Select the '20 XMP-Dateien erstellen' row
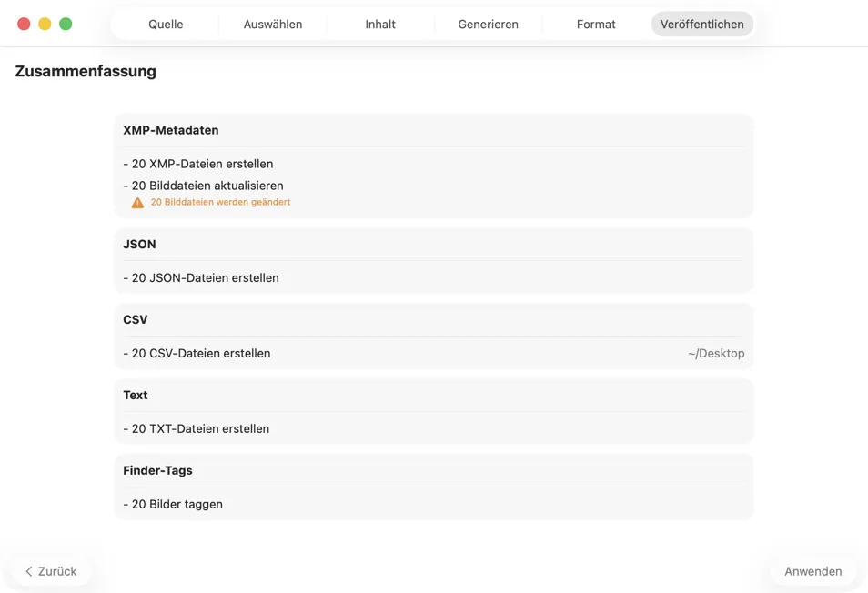The width and height of the screenshot is (868, 593). point(198,164)
